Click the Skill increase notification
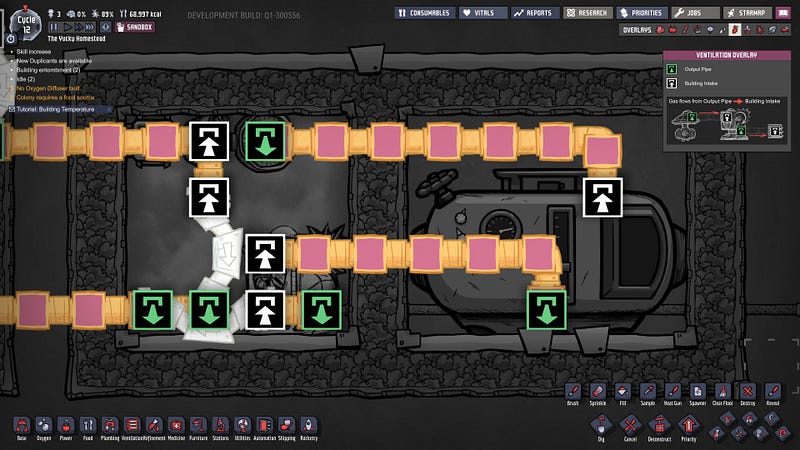 pyautogui.click(x=34, y=52)
